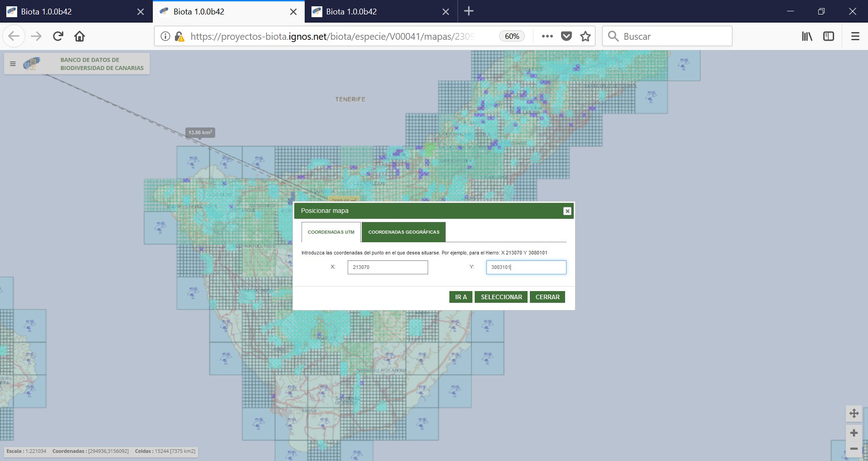Close the first Biota browser tab
This screenshot has height=461, width=868.
click(x=141, y=12)
